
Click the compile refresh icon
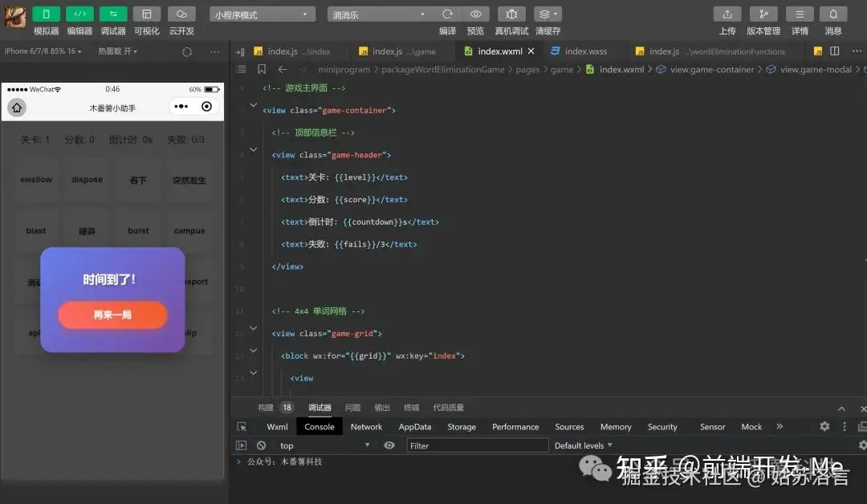point(447,14)
